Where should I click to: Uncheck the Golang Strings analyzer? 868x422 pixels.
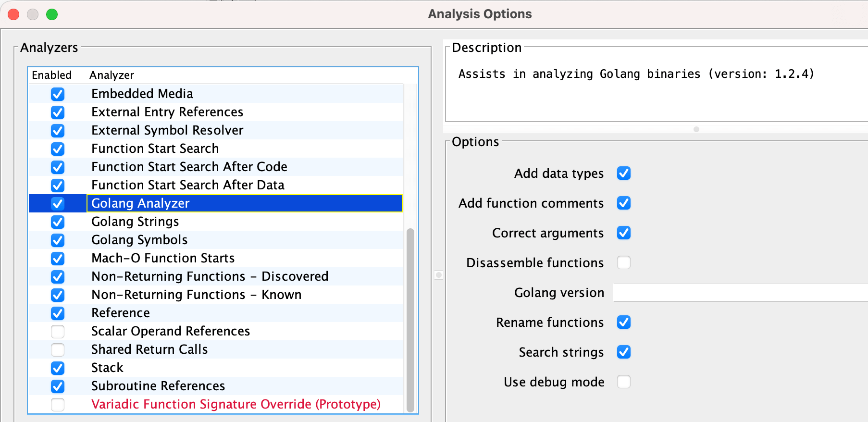(58, 222)
